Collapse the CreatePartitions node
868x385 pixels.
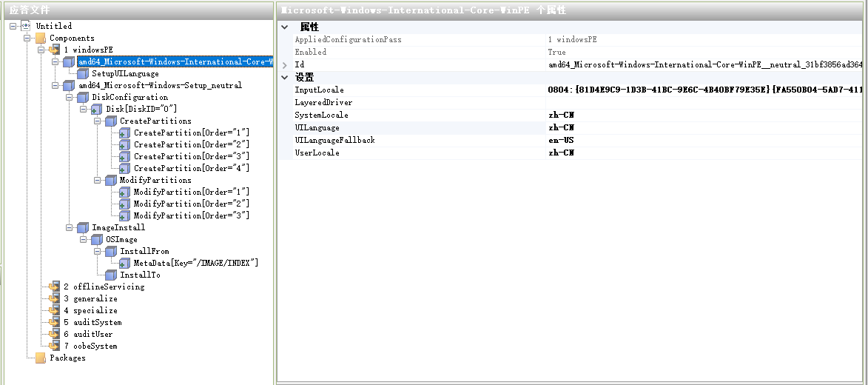point(97,121)
